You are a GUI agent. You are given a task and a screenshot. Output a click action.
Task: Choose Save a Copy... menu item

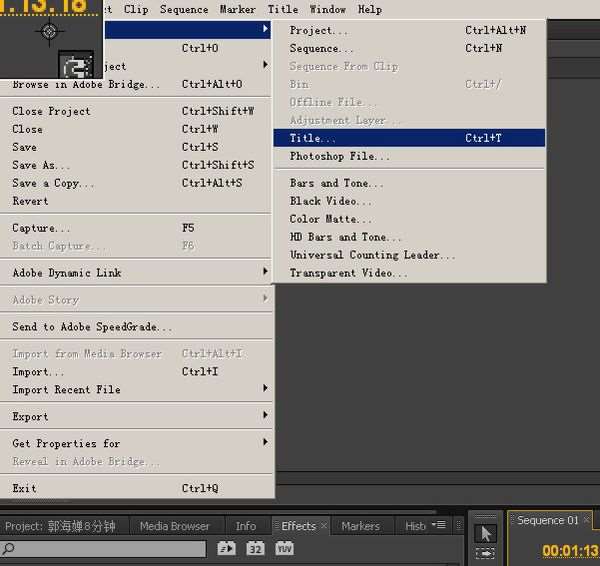click(x=135, y=183)
